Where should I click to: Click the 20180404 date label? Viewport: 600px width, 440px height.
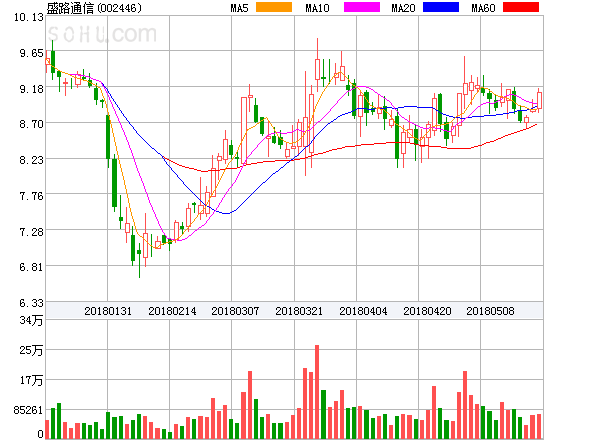363,311
